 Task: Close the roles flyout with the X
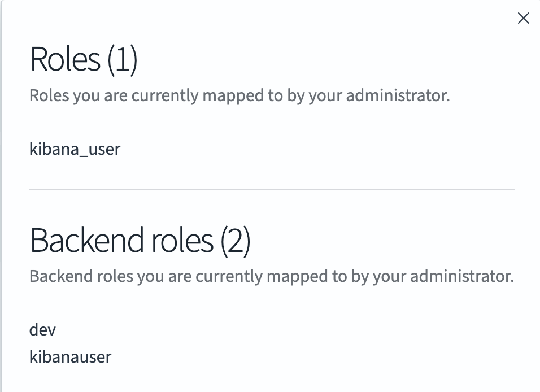click(x=524, y=19)
